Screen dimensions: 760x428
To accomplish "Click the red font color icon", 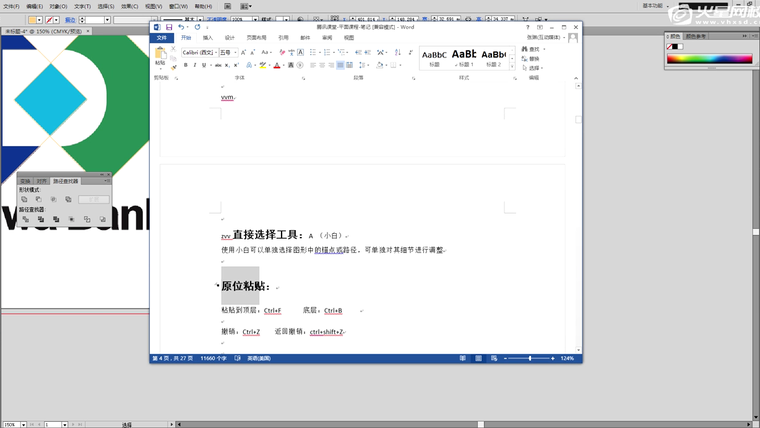I will pos(277,65).
